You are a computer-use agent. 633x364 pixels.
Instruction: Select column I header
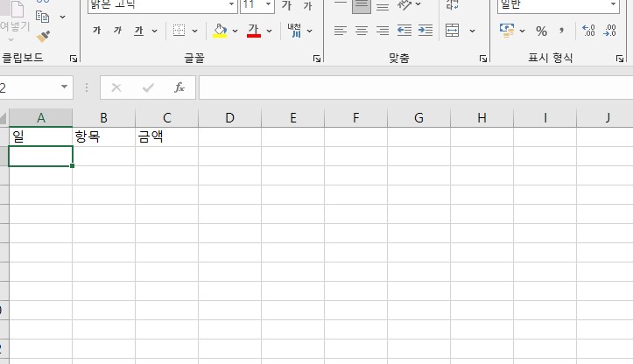point(545,118)
